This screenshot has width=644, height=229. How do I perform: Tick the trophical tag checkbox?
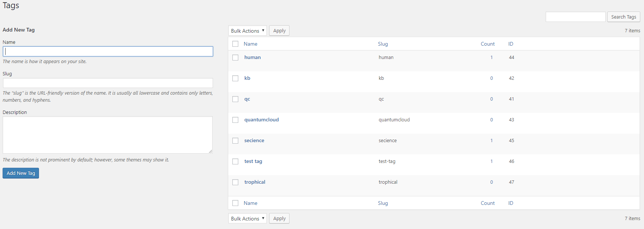tap(235, 182)
